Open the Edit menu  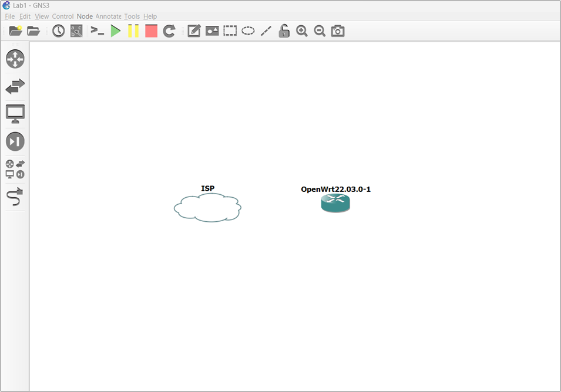coord(25,16)
